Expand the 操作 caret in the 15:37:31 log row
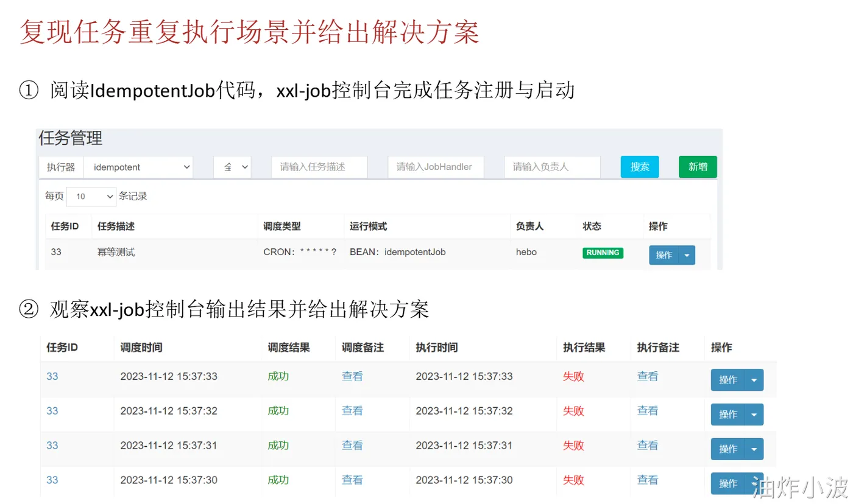This screenshot has height=504, width=853. (754, 449)
